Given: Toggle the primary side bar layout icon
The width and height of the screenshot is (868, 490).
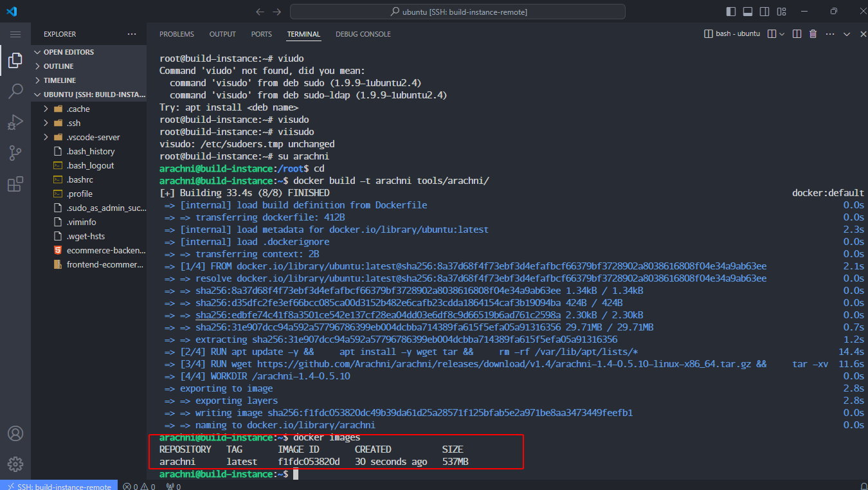Looking at the screenshot, I should coord(731,12).
